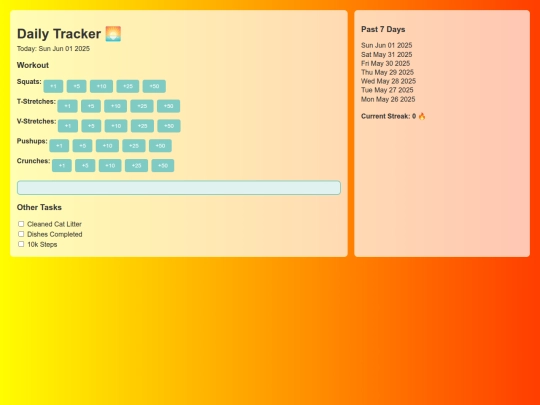Click the Other Tasks heading
Viewport: 540px width, 405px height.
[39, 207]
